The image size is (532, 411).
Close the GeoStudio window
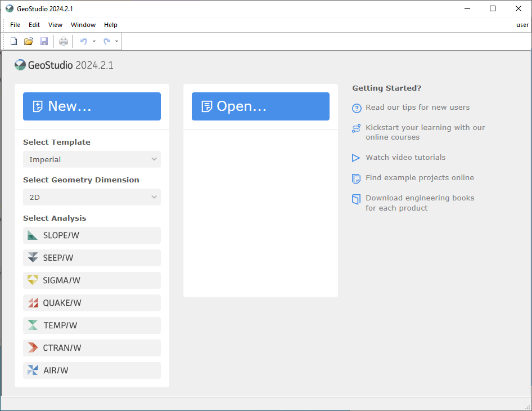519,8
